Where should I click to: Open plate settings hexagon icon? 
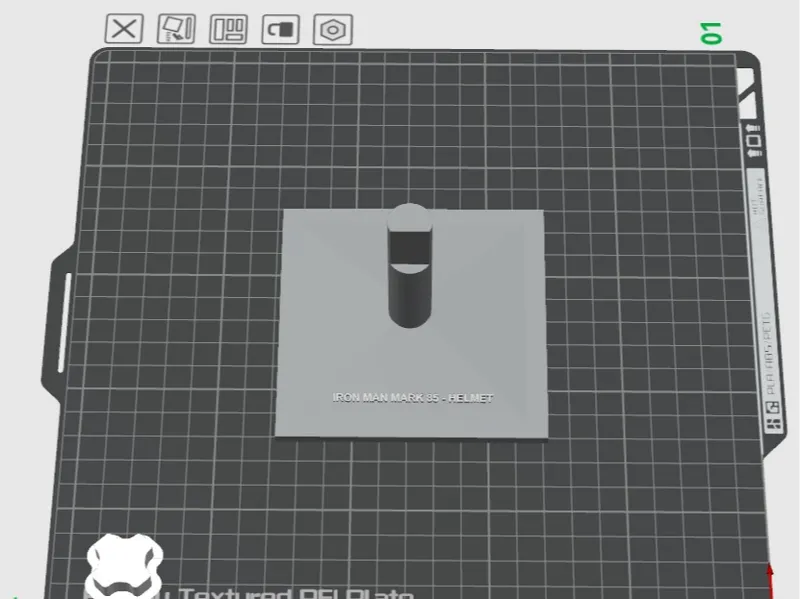(x=333, y=30)
